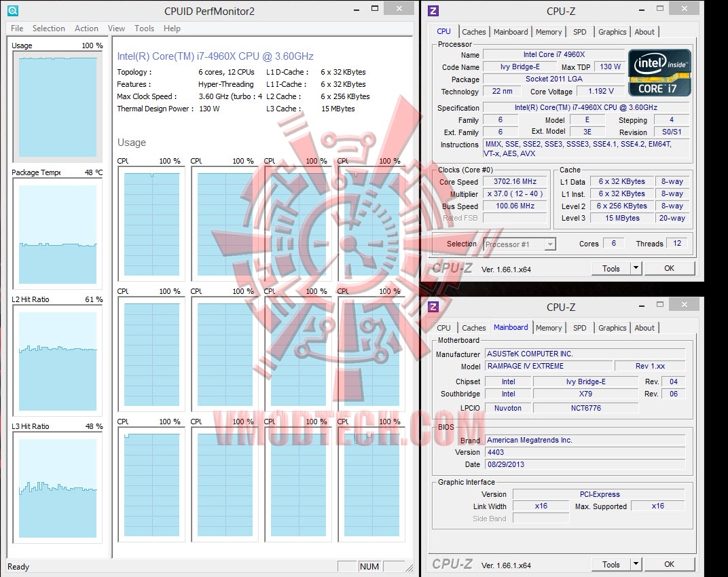
Task: Click the Nuvoton LPCIO field
Action: 508,408
